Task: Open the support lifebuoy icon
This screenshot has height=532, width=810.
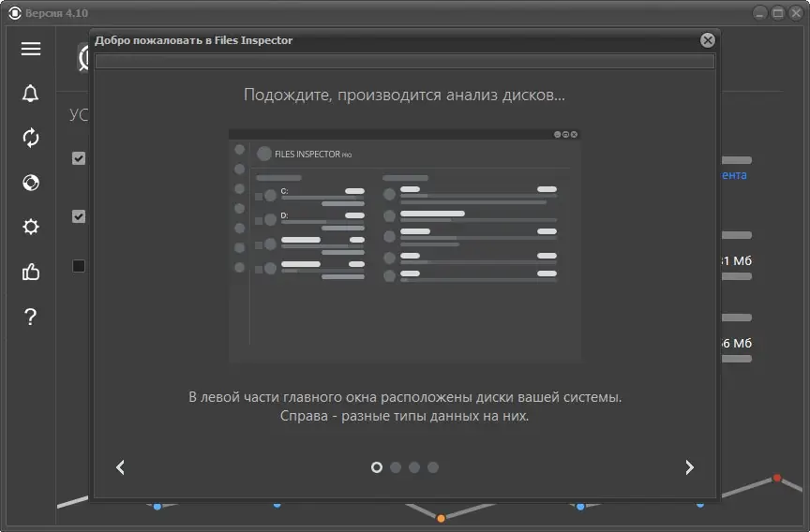Action: [31, 183]
